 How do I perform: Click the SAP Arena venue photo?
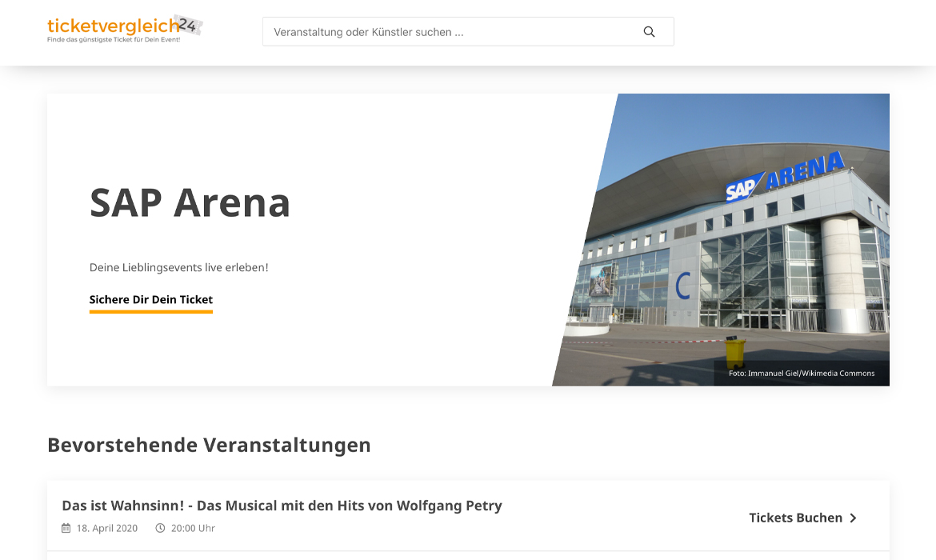point(721,239)
